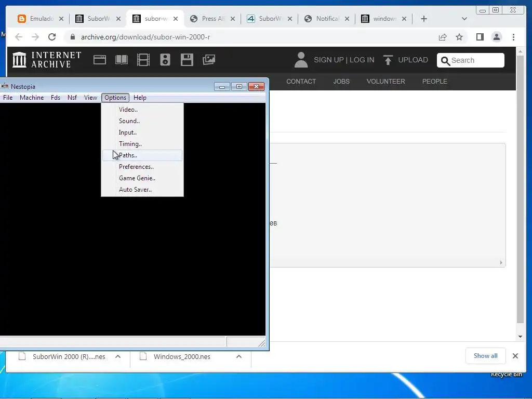Viewport: 532px width, 399px height.
Task: Choose Sound.. from Options menu
Action: pos(142,121)
